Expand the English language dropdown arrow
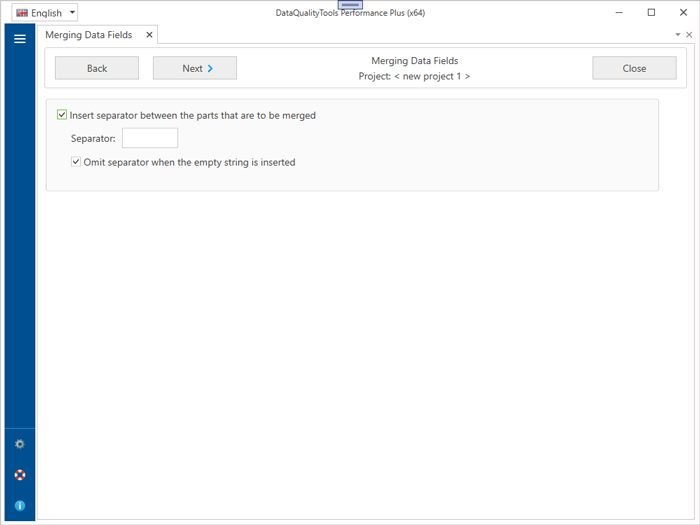This screenshot has height=525, width=700. (x=72, y=13)
